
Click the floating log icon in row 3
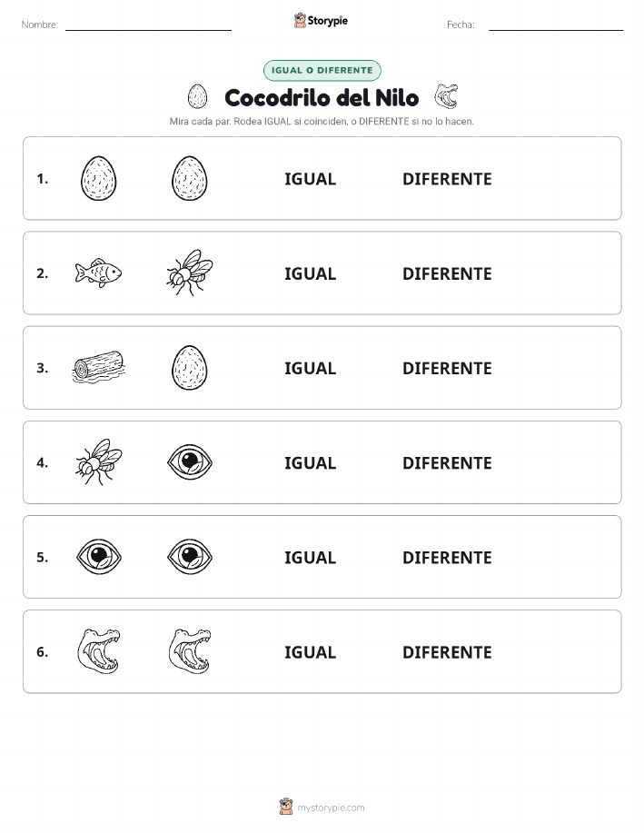coord(98,367)
